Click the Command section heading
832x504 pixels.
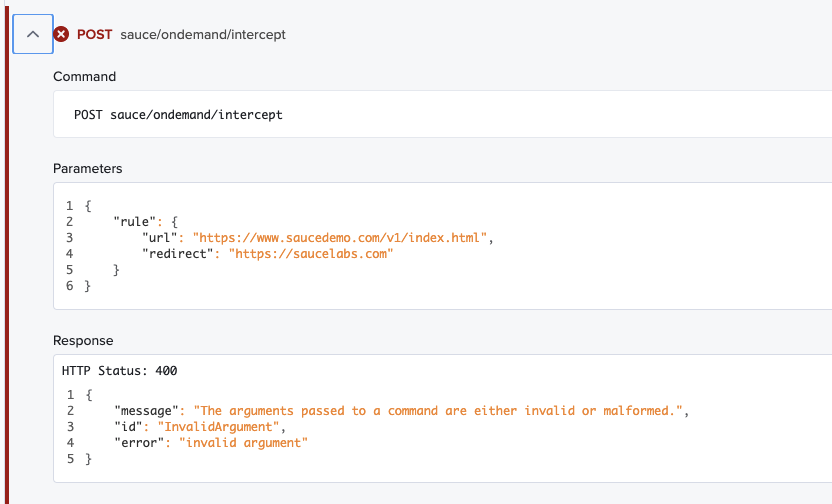(x=84, y=76)
